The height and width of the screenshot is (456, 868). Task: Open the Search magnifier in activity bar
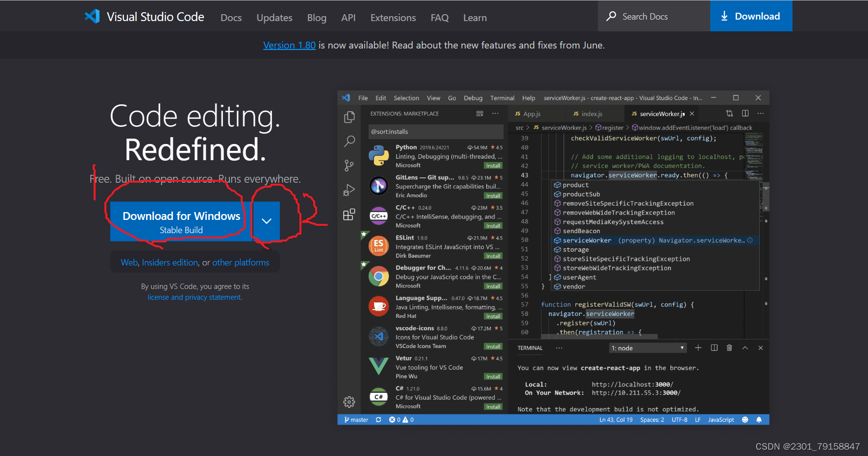[x=349, y=142]
